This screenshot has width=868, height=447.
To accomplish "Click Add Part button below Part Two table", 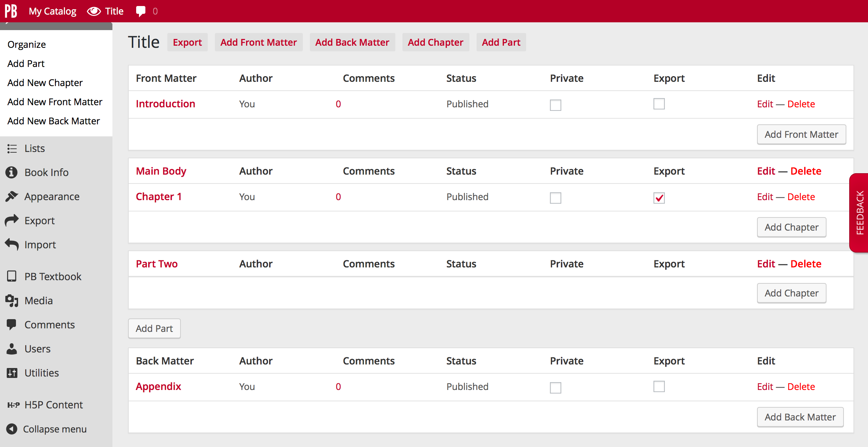I will click(x=154, y=328).
